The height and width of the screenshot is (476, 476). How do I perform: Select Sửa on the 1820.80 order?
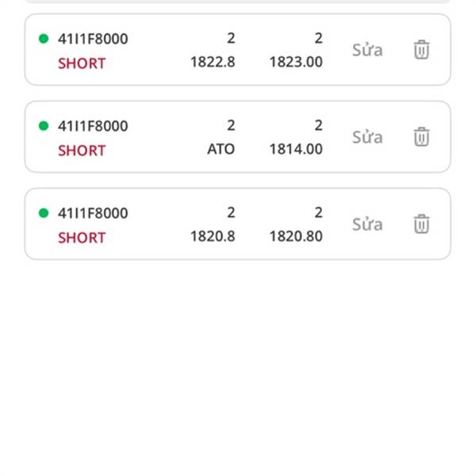coord(367,224)
